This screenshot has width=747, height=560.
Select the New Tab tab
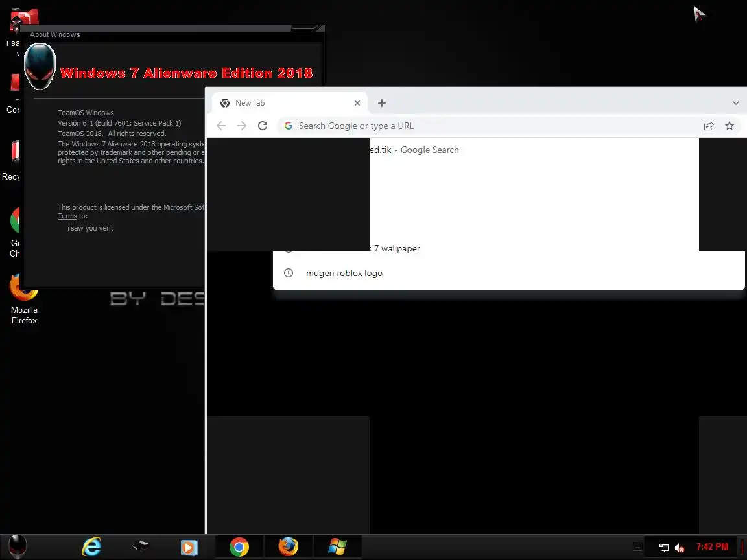point(290,103)
